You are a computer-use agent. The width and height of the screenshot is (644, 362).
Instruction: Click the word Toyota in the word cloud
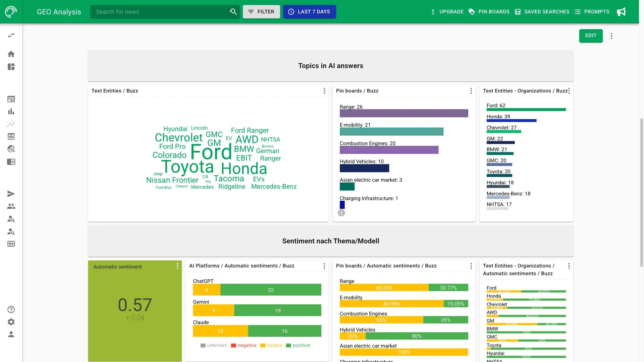click(187, 167)
